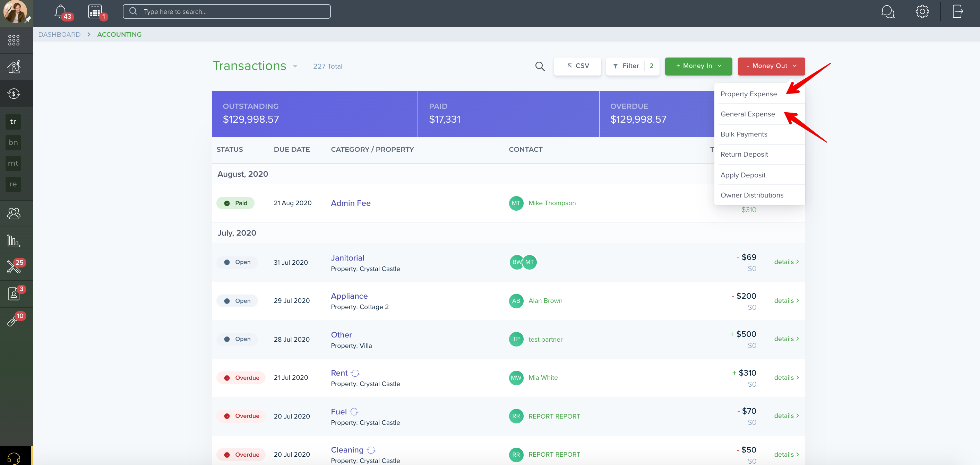The height and width of the screenshot is (465, 980).
Task: Focus the 'Type here to search' field
Action: 226,11
